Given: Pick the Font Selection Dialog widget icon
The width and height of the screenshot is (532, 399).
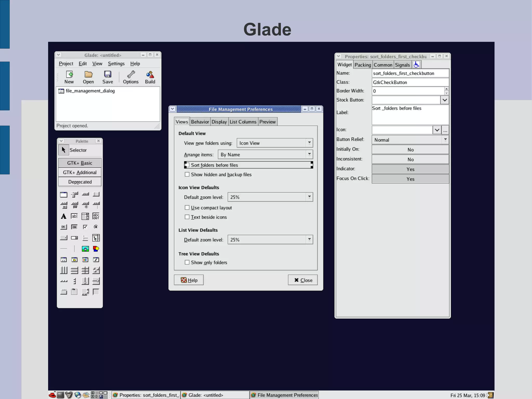Looking at the screenshot, I should click(96, 260).
